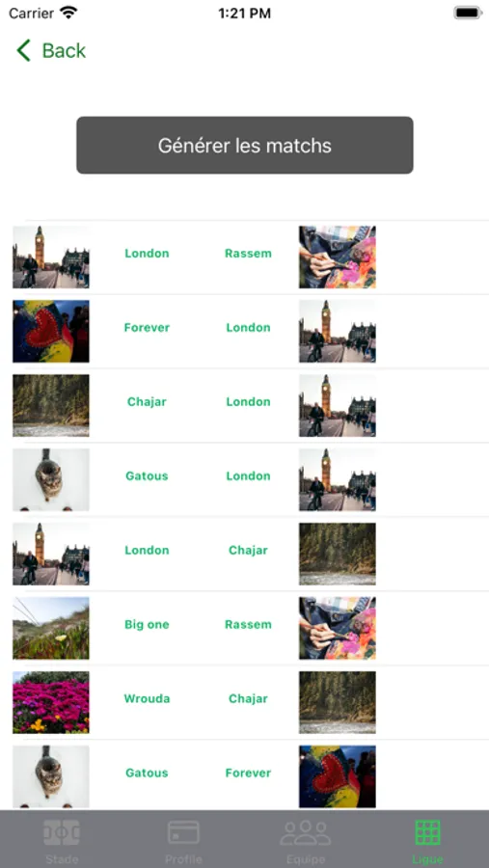Tap the battery status icon
Viewport: 489px width, 868px height.
tap(468, 13)
